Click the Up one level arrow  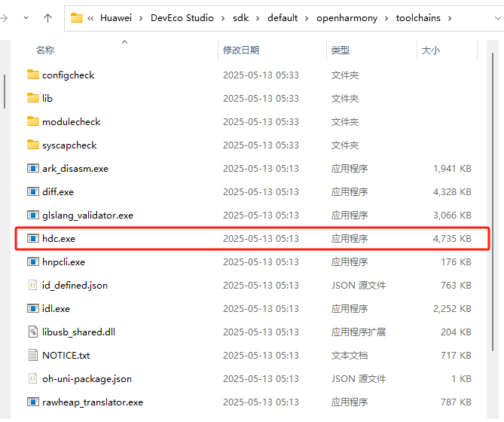[x=47, y=18]
